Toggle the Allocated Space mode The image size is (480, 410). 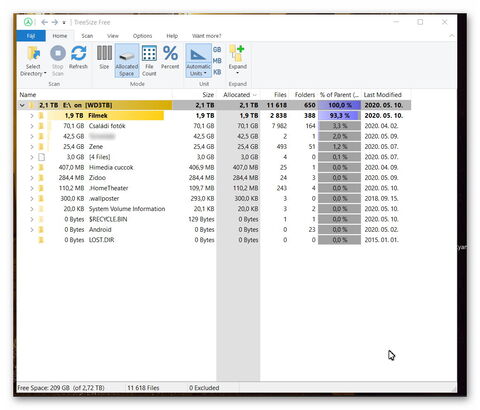click(127, 61)
